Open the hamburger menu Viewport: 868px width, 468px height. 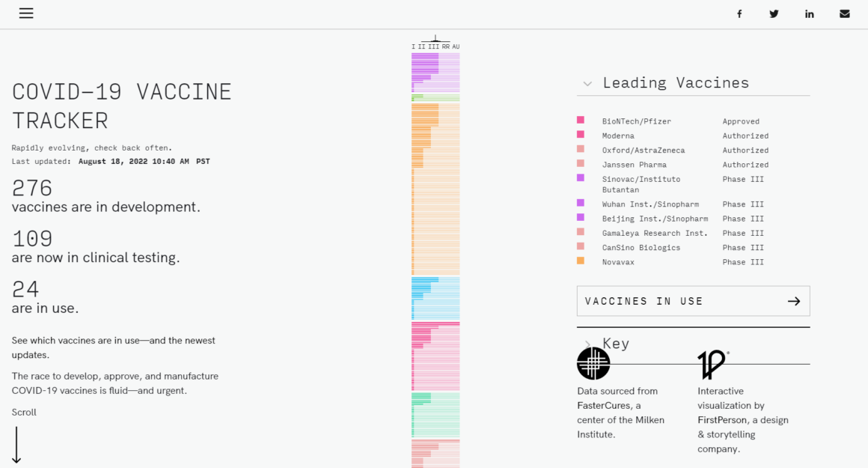tap(26, 13)
